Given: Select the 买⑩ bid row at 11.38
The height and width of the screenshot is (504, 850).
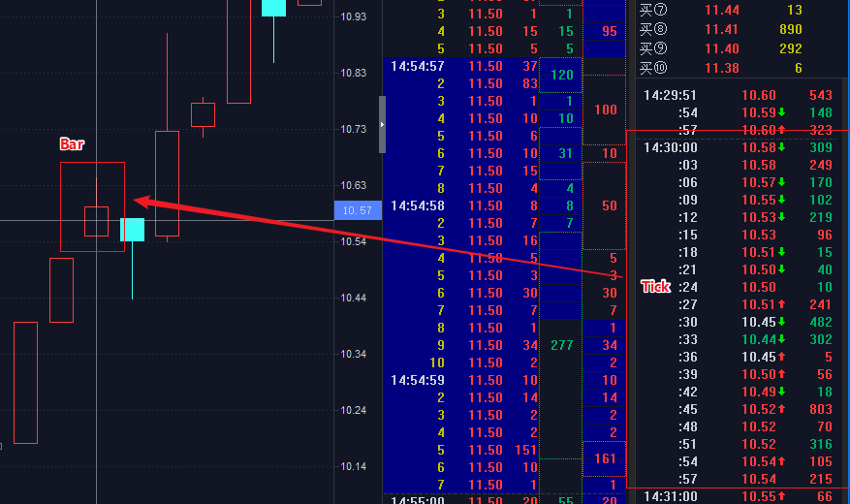Looking at the screenshot, I should click(x=737, y=68).
